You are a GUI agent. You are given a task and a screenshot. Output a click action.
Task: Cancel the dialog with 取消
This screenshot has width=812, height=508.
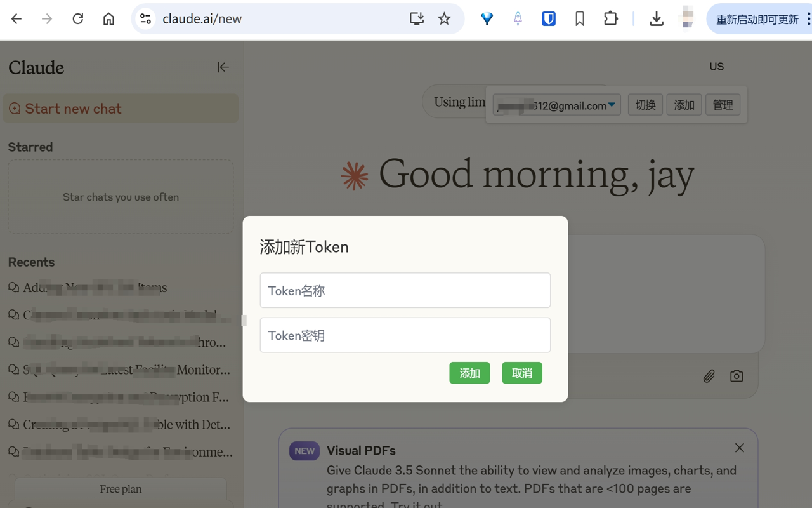(x=522, y=373)
